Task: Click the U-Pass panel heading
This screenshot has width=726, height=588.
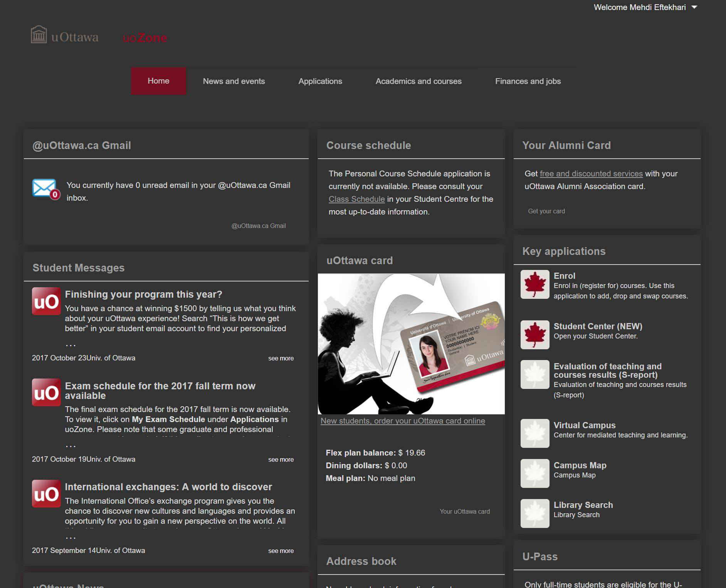Action: (540, 557)
